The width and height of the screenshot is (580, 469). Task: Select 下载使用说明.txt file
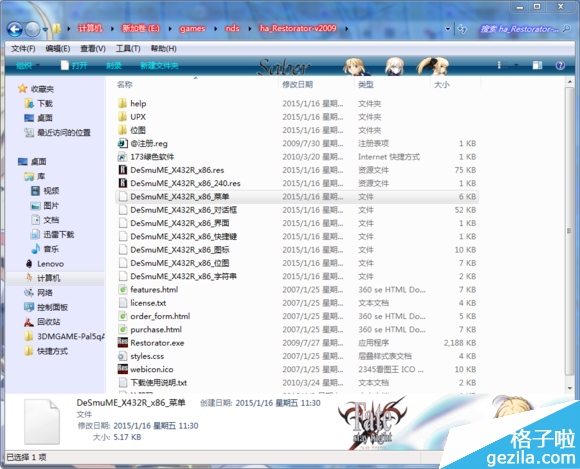tap(297, 382)
